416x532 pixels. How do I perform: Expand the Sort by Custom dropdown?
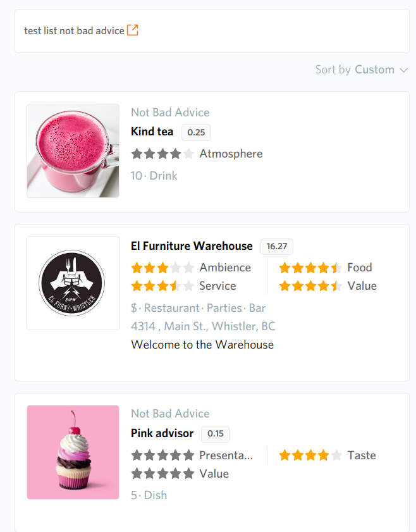362,70
